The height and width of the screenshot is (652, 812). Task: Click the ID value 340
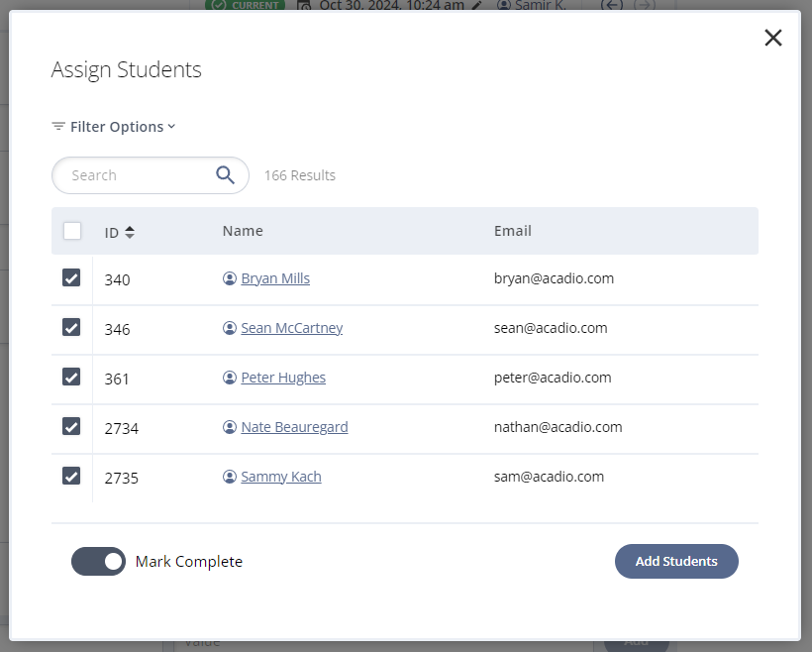coord(117,279)
